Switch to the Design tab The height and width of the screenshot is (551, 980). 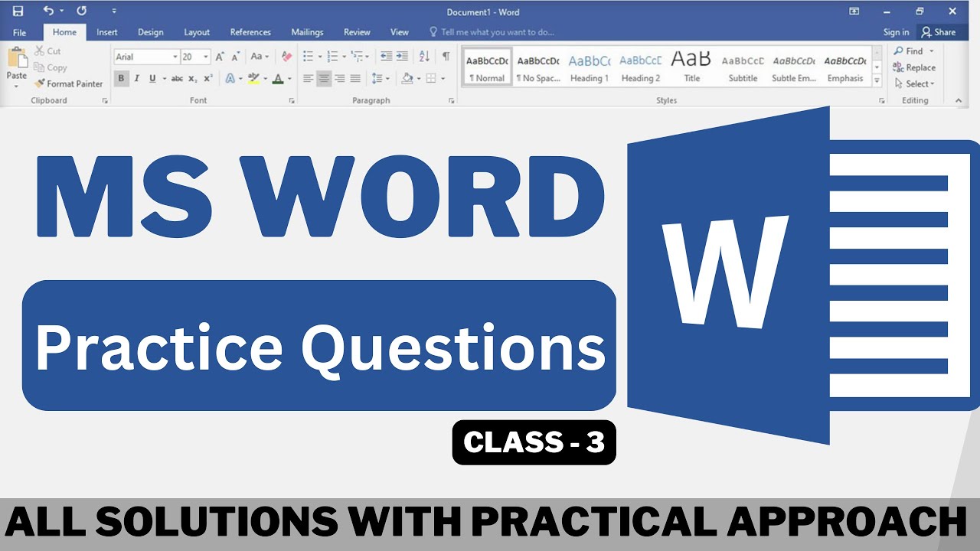click(x=150, y=32)
